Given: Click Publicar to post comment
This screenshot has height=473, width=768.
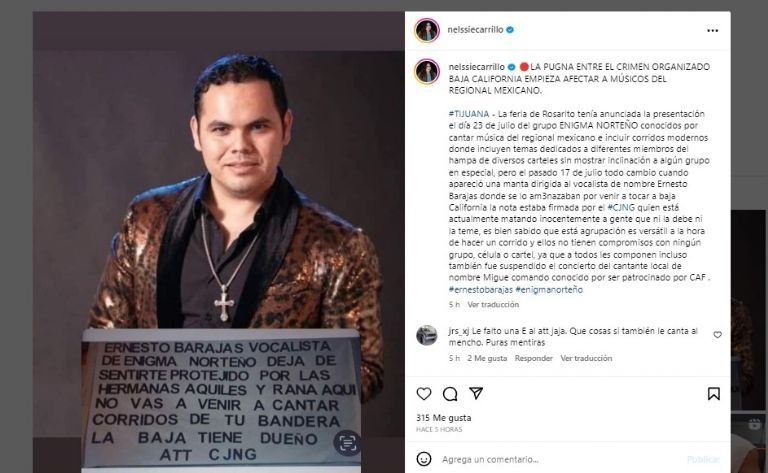Looking at the screenshot, I should (703, 459).
